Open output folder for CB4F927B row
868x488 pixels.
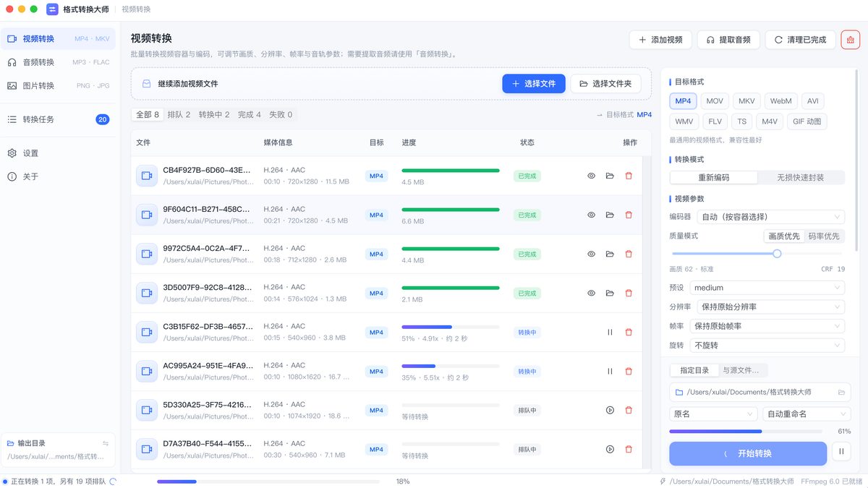610,176
